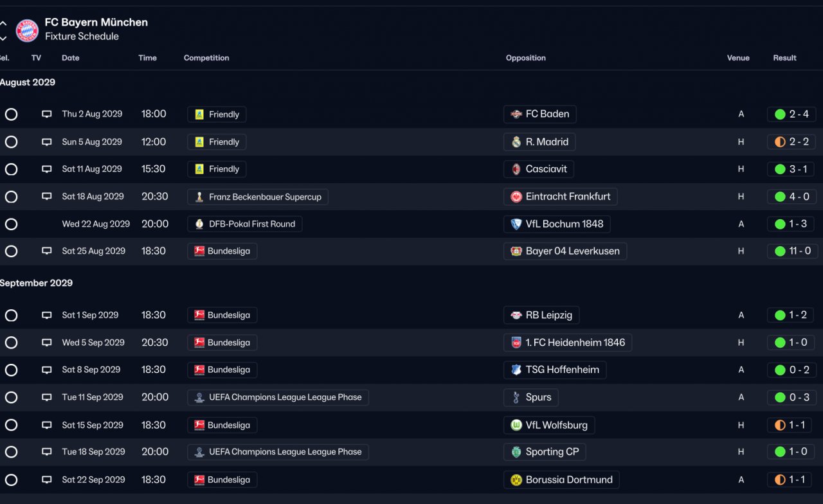This screenshot has height=504, width=823.
Task: Open the Sporting CP opposition button
Action: [545, 452]
